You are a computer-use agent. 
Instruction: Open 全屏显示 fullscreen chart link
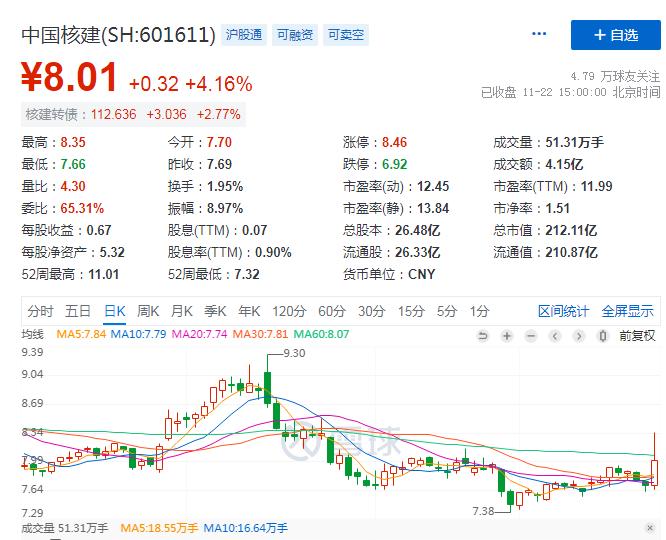(627, 311)
